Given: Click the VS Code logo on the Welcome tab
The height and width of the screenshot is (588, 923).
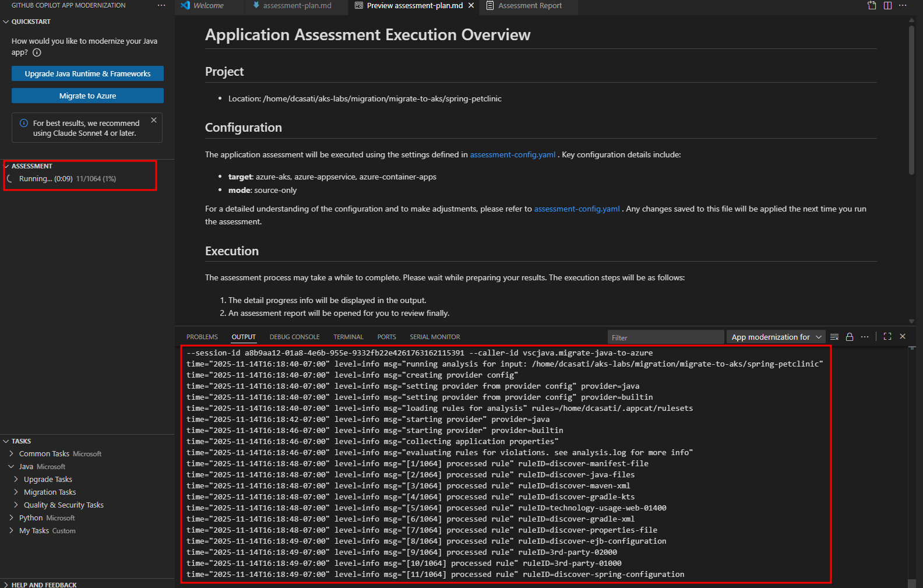Looking at the screenshot, I should click(x=185, y=5).
